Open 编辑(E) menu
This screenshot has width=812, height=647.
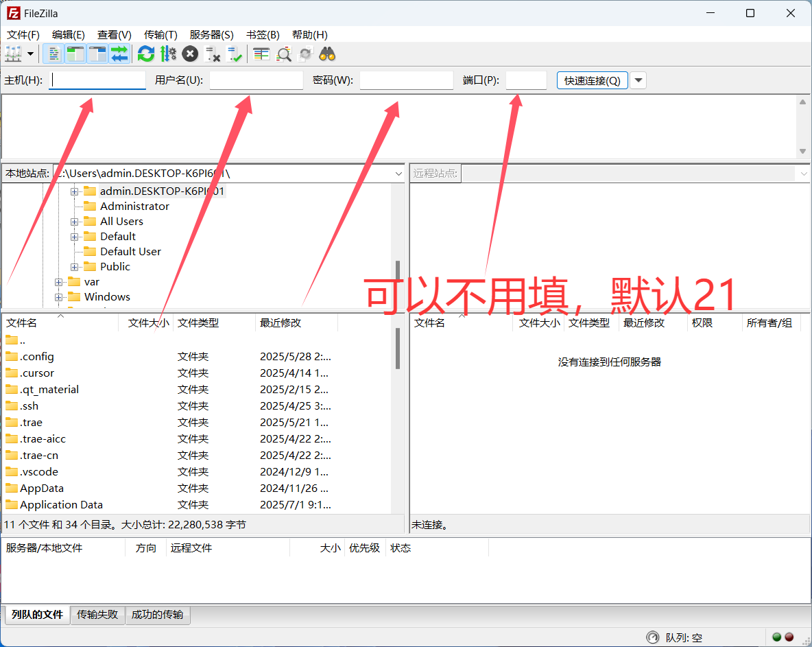tap(69, 35)
